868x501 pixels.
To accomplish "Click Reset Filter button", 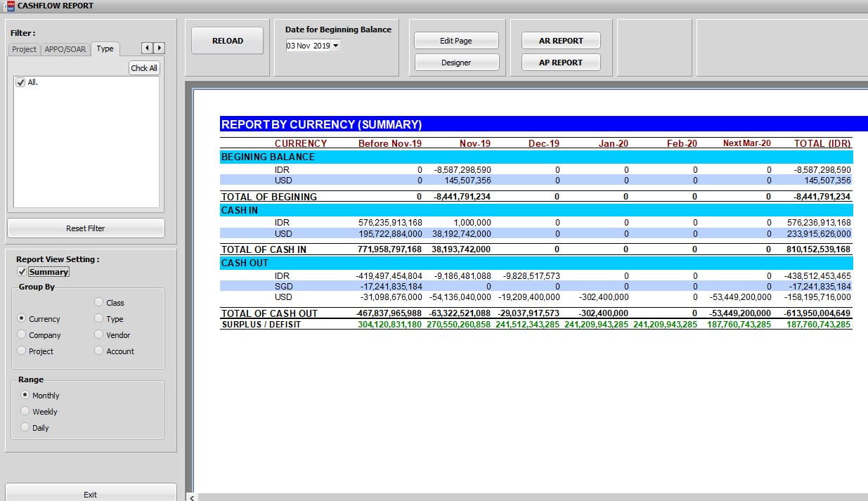I will (x=86, y=228).
